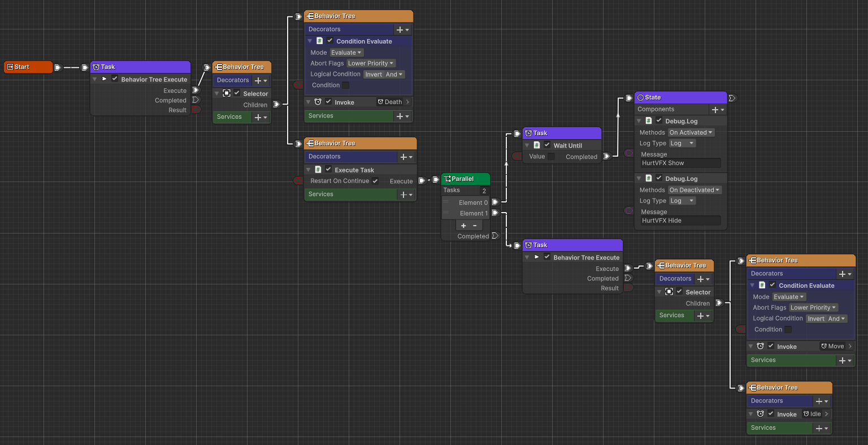Collapse the Execute Task foldout arrow

click(x=310, y=170)
